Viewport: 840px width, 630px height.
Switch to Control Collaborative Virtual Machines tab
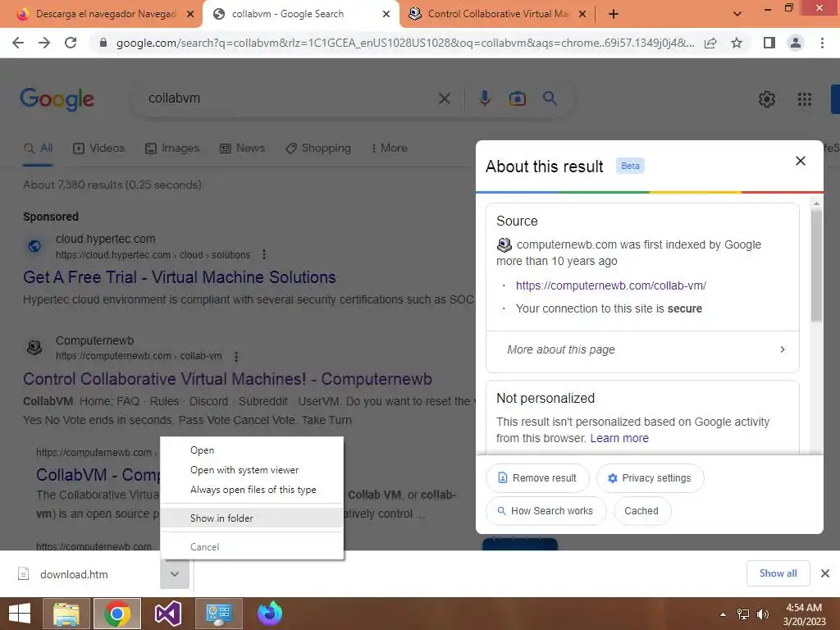click(498, 14)
